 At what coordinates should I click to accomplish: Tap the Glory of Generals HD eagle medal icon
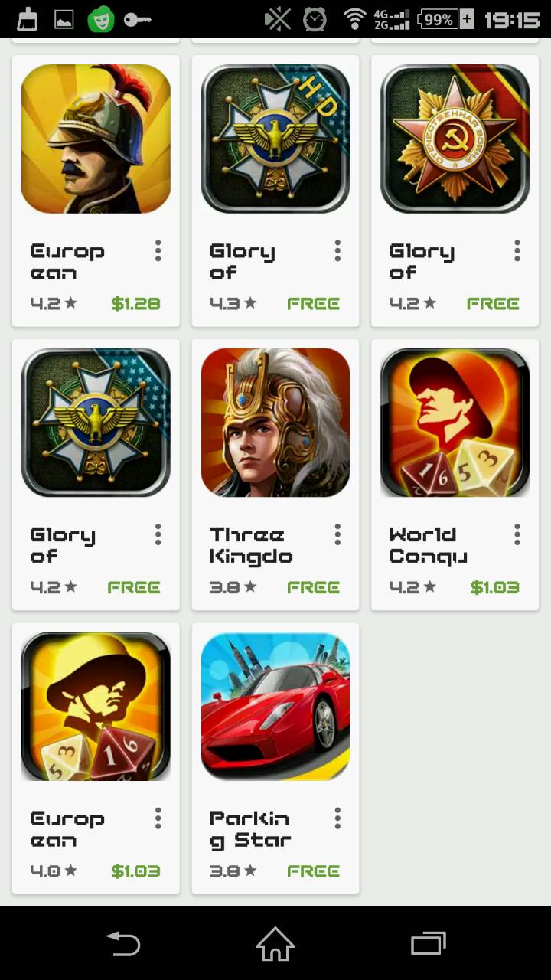[x=275, y=139]
